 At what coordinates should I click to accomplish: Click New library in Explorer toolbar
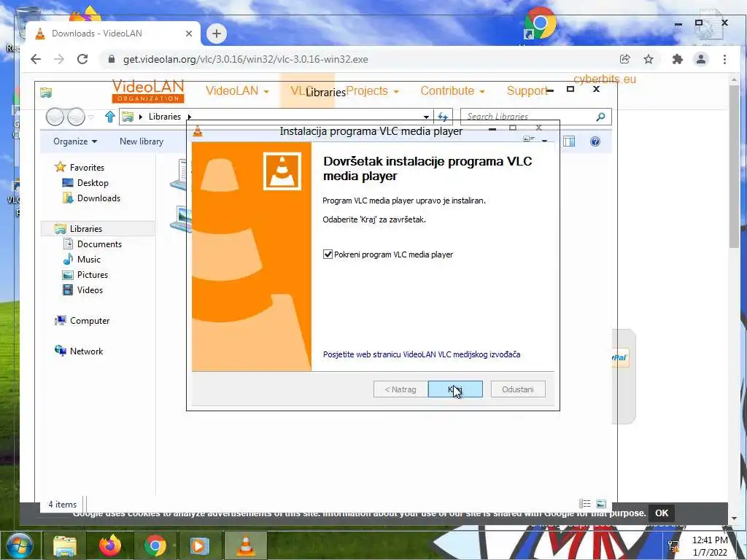click(x=142, y=141)
